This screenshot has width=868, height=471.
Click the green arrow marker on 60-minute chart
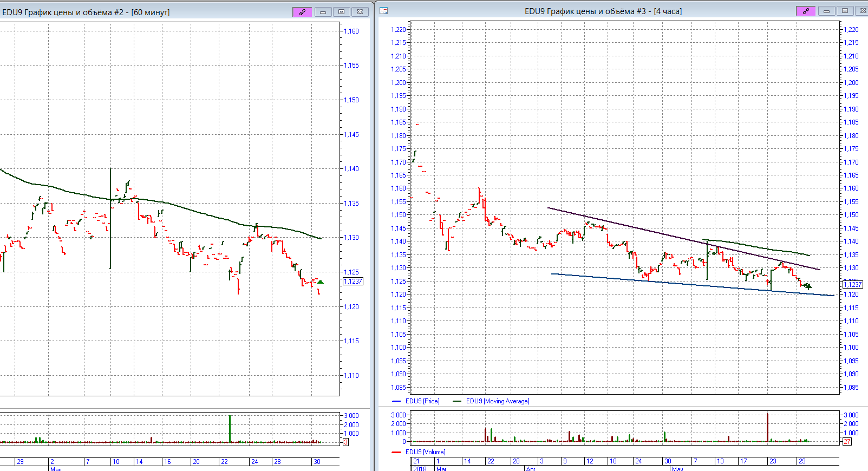coord(320,282)
